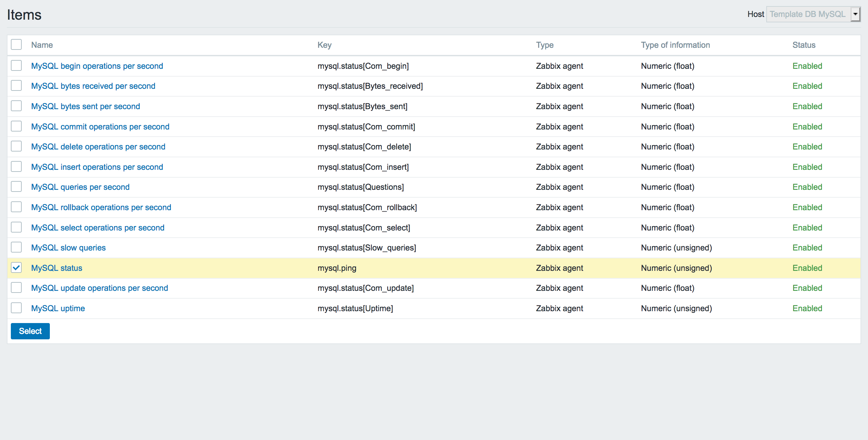Click the mysql.ping key cell
Screen dimensions: 868x440
(x=337, y=268)
